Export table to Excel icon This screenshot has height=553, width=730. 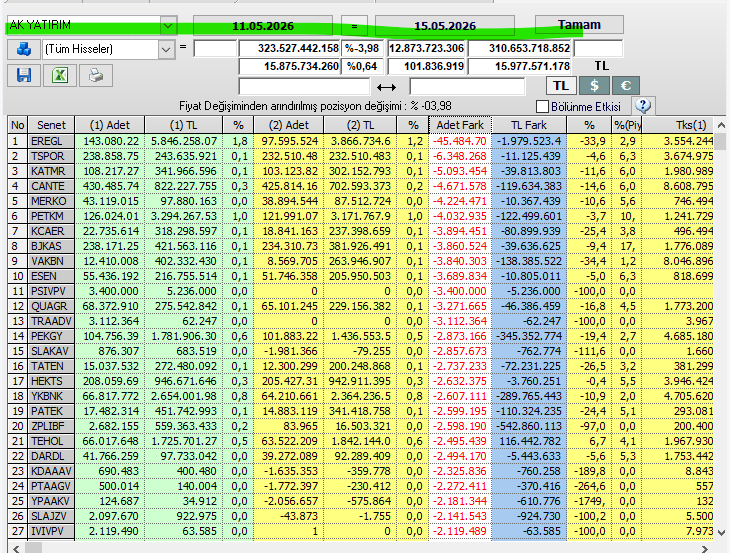pos(60,75)
